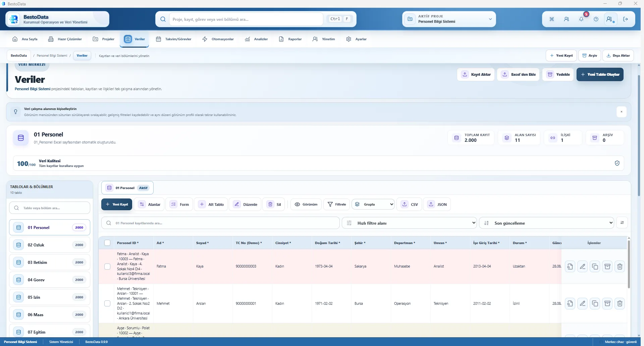Image resolution: width=644 pixels, height=346 pixels.
Task: Select 03 Iletisim table in sidebar
Action: pyautogui.click(x=50, y=263)
